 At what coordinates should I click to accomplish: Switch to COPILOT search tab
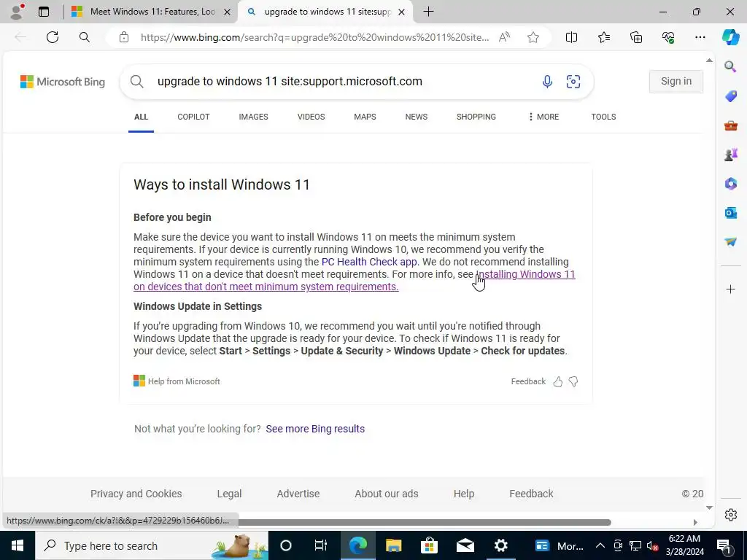tap(193, 117)
